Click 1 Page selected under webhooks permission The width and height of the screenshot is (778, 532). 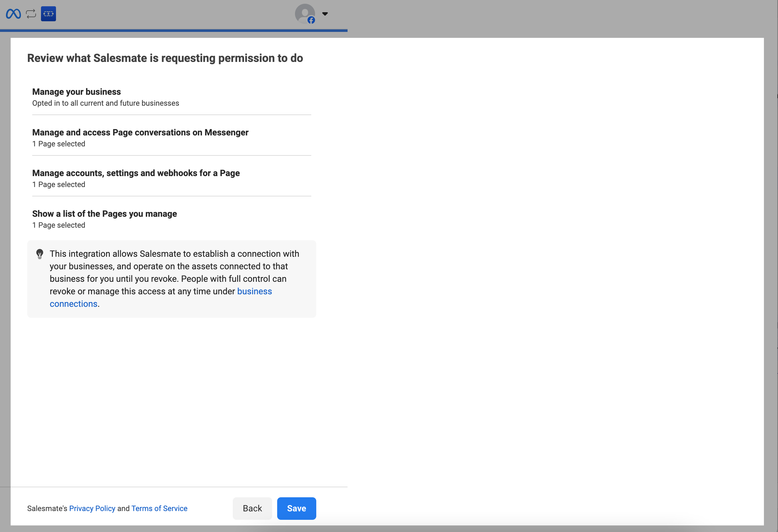(x=58, y=184)
